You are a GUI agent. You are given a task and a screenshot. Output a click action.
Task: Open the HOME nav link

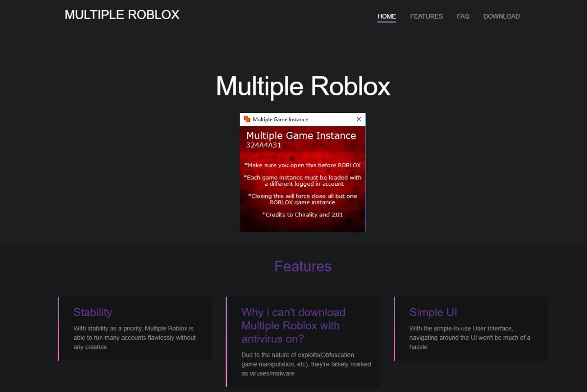click(386, 16)
